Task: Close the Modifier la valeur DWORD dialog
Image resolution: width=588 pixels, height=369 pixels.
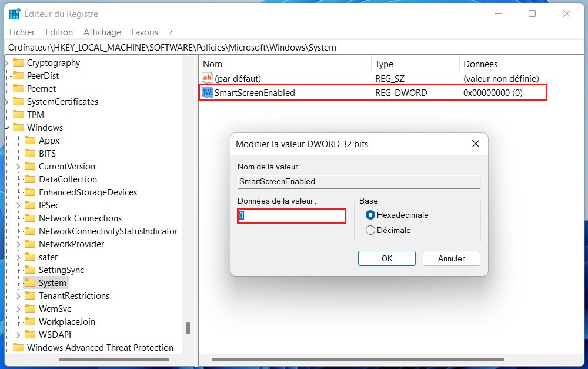Action: click(476, 144)
